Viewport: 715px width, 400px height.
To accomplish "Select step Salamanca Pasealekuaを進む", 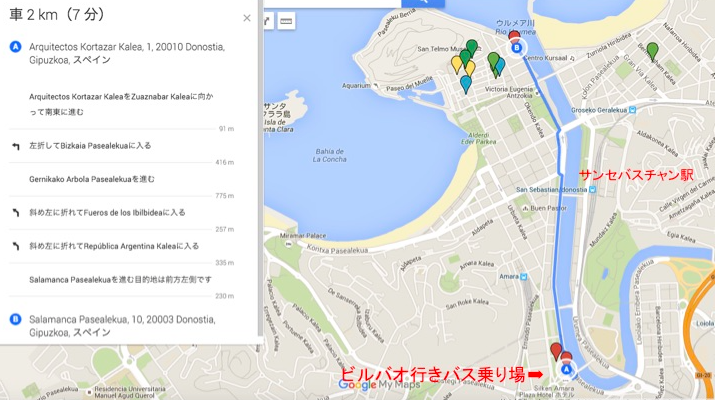I will tap(120, 280).
